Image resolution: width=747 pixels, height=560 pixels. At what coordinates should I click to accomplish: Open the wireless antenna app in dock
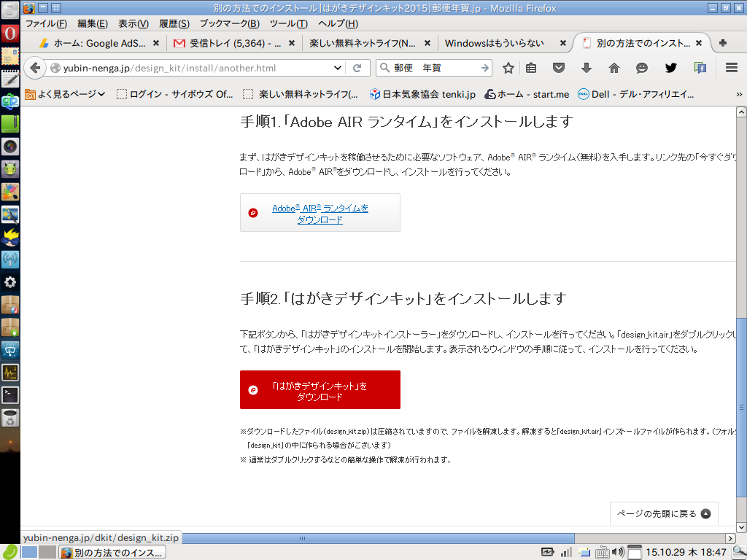click(10, 260)
